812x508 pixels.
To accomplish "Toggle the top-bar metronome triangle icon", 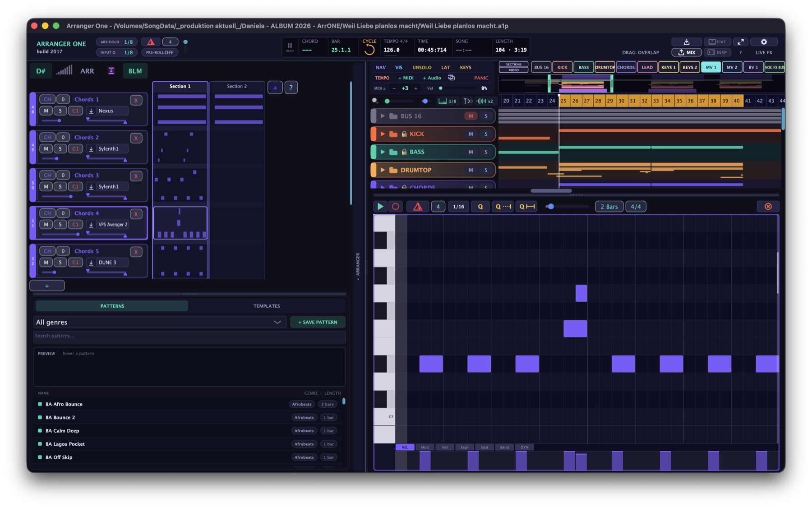I will (151, 42).
